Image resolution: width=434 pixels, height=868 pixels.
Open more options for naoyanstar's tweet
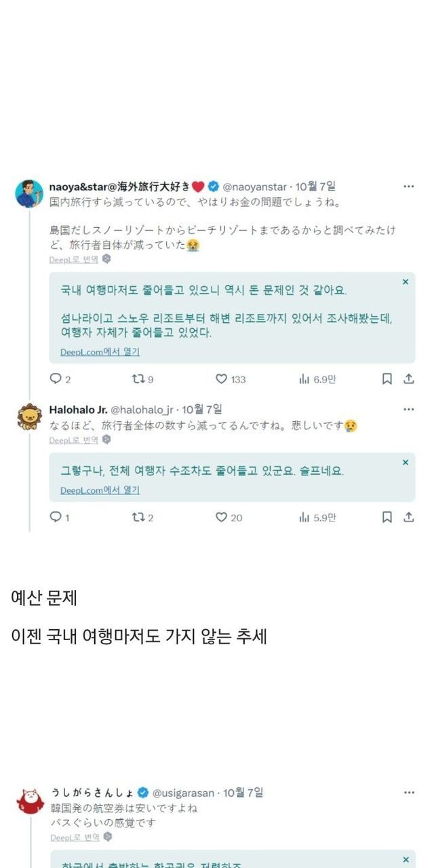click(408, 186)
